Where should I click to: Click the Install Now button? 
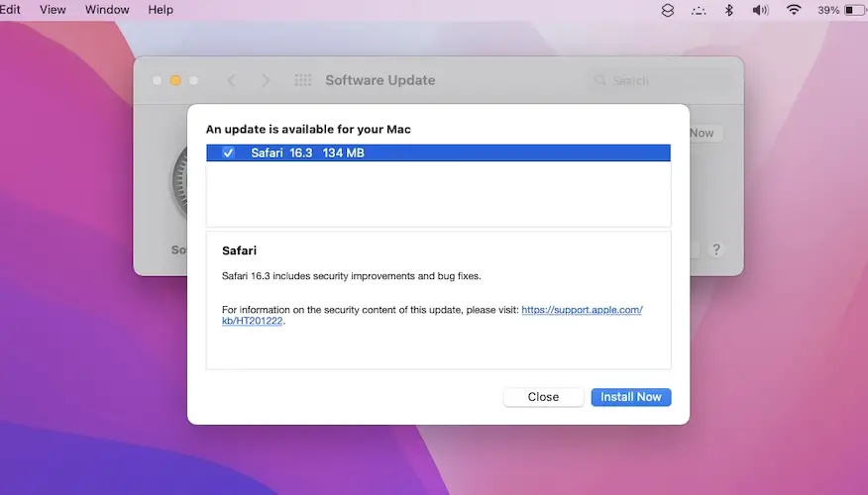pos(631,397)
